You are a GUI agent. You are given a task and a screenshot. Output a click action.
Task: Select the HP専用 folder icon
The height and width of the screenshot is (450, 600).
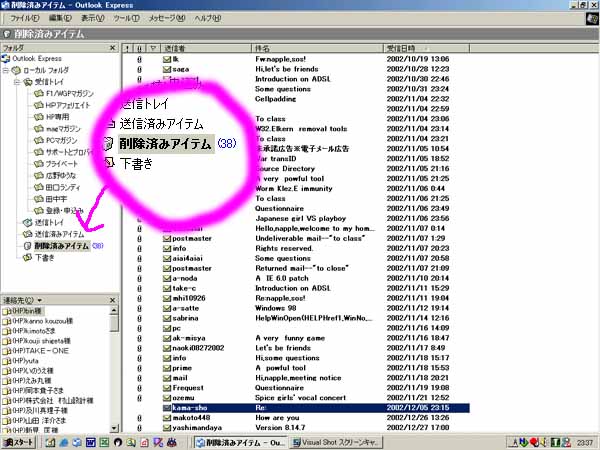(39, 117)
